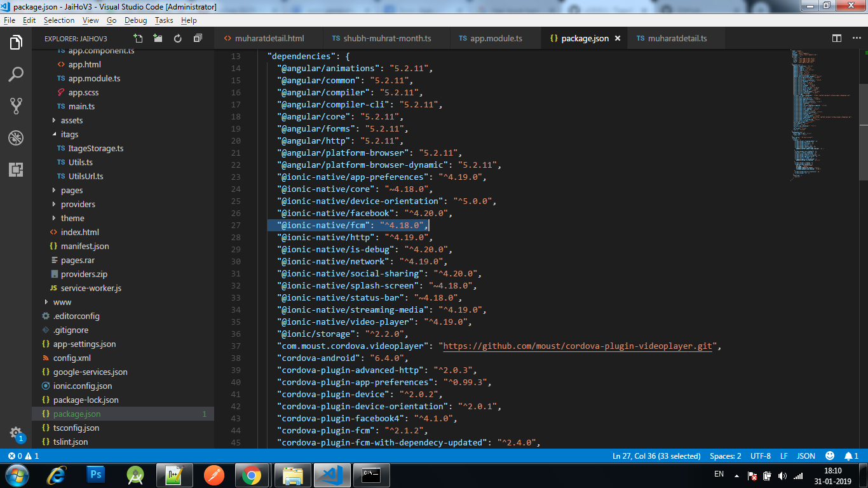Open the Debug menu
This screenshot has width=868, height=488.
(x=135, y=20)
